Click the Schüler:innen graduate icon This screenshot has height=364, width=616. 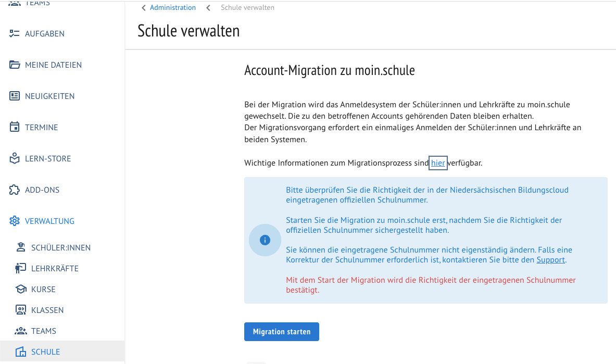point(21,248)
